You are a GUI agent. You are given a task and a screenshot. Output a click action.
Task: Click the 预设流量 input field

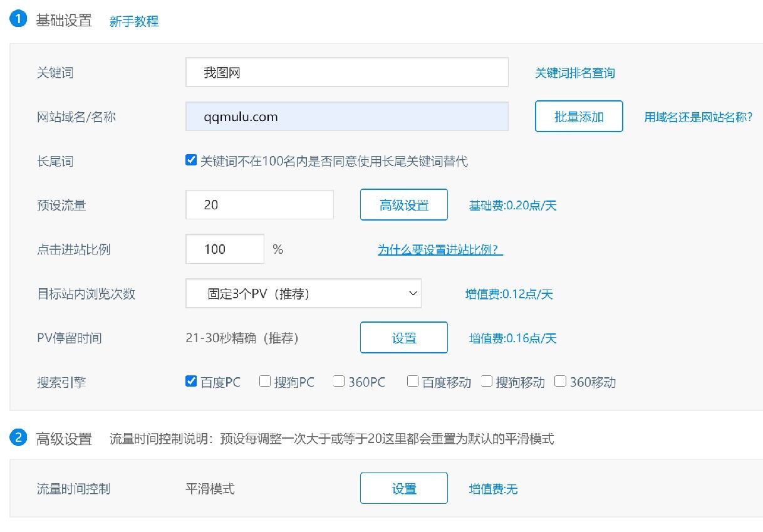click(259, 205)
